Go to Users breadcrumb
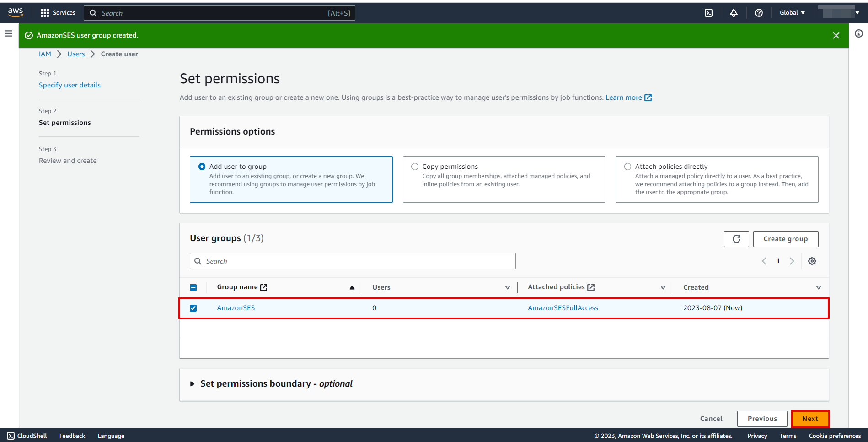This screenshot has width=868, height=442. tap(76, 54)
